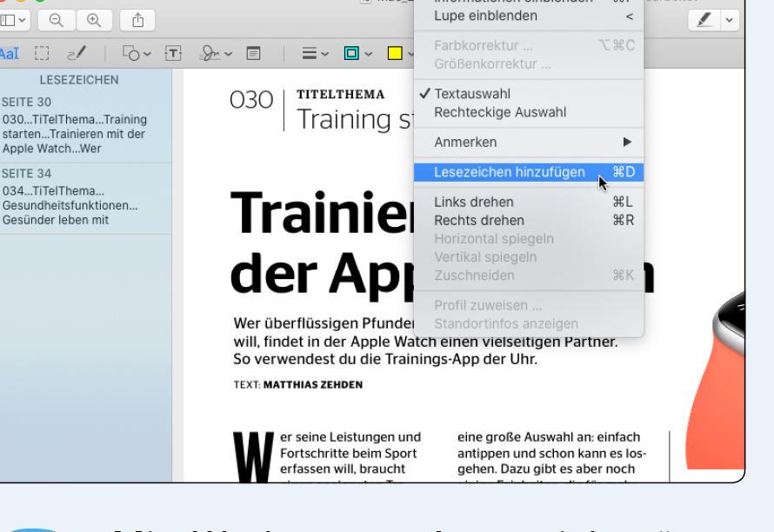774x532 pixels.
Task: Select the text selection AaI tool
Action: click(x=10, y=53)
